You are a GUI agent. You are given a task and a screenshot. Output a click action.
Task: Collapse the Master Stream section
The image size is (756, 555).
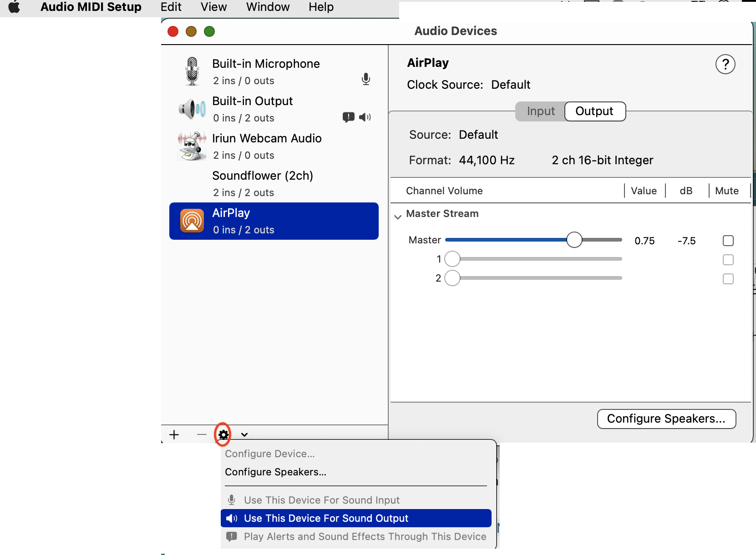click(x=398, y=217)
